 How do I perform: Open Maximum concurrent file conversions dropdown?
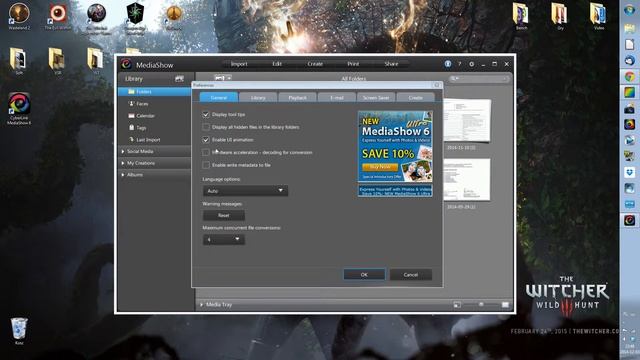click(224, 240)
